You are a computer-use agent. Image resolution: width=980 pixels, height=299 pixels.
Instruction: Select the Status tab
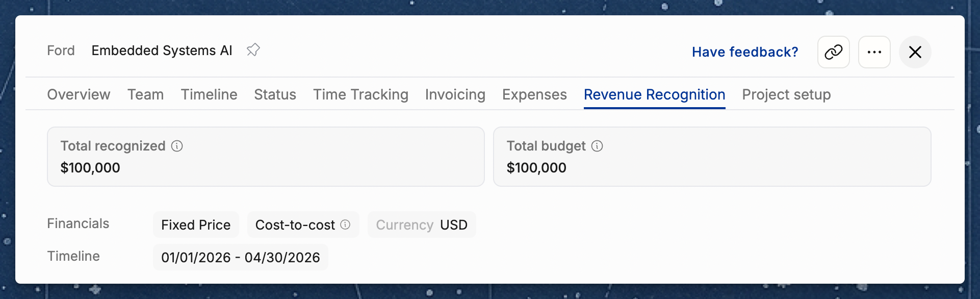(275, 94)
